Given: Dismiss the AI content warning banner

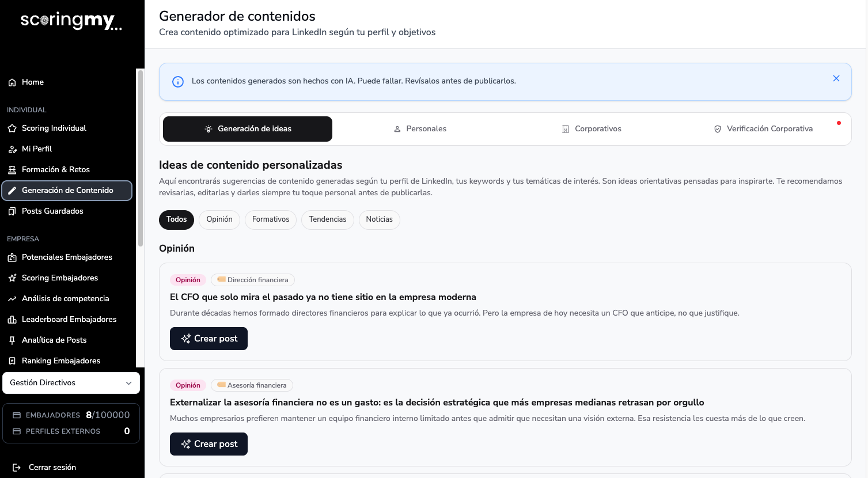Looking at the screenshot, I should tap(836, 78).
